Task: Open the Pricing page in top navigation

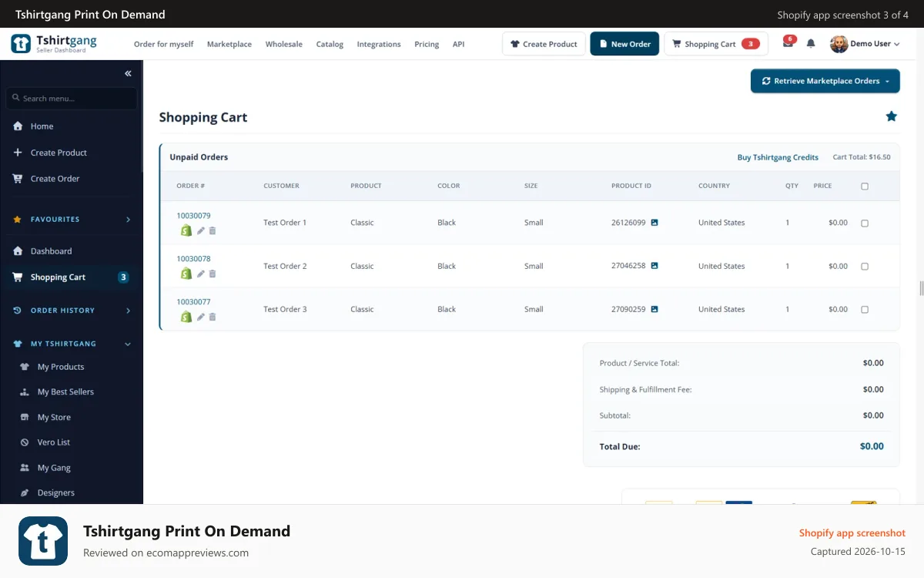Action: pos(427,45)
